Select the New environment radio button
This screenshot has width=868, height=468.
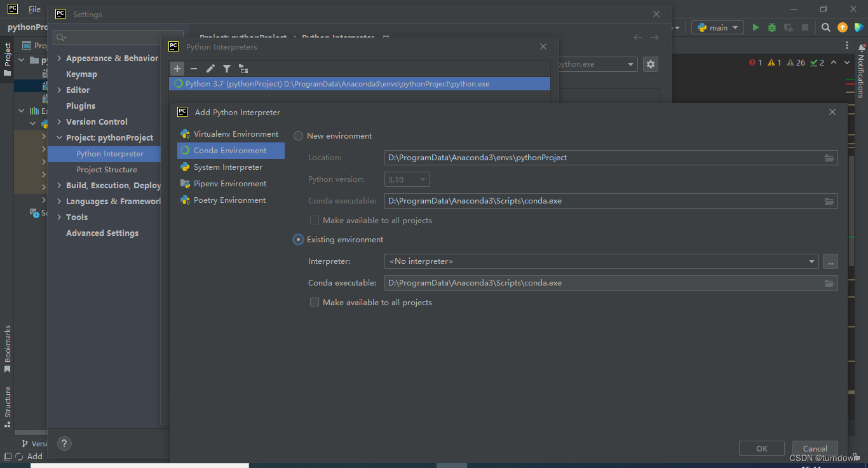pyautogui.click(x=298, y=136)
